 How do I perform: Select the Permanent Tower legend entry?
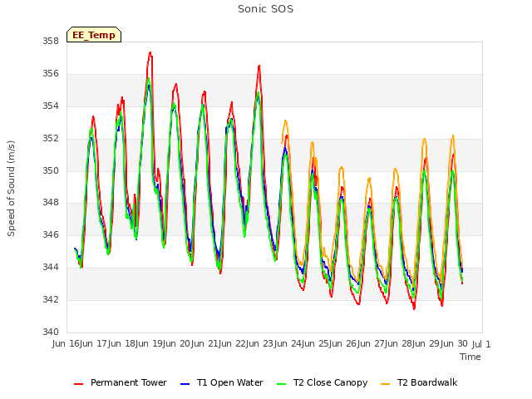click(121, 382)
